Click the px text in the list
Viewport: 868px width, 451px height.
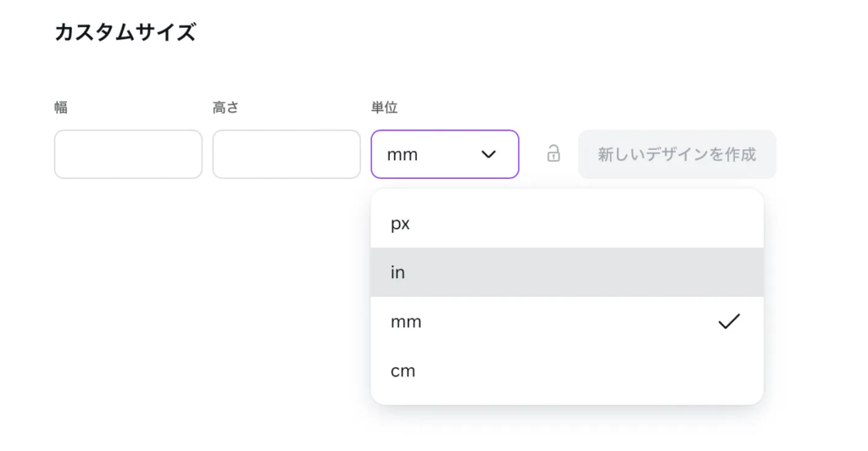click(400, 224)
